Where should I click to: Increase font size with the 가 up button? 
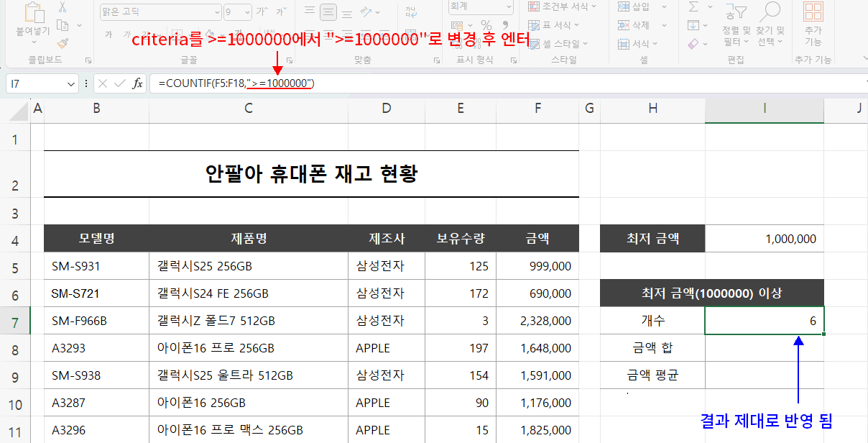[262, 12]
